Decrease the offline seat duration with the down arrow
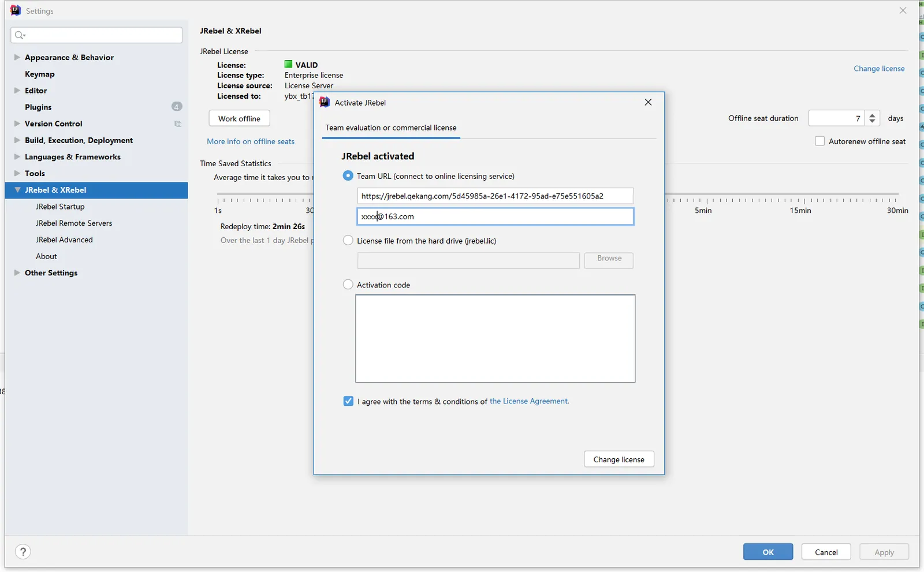Image resolution: width=924 pixels, height=572 pixels. pyautogui.click(x=873, y=122)
